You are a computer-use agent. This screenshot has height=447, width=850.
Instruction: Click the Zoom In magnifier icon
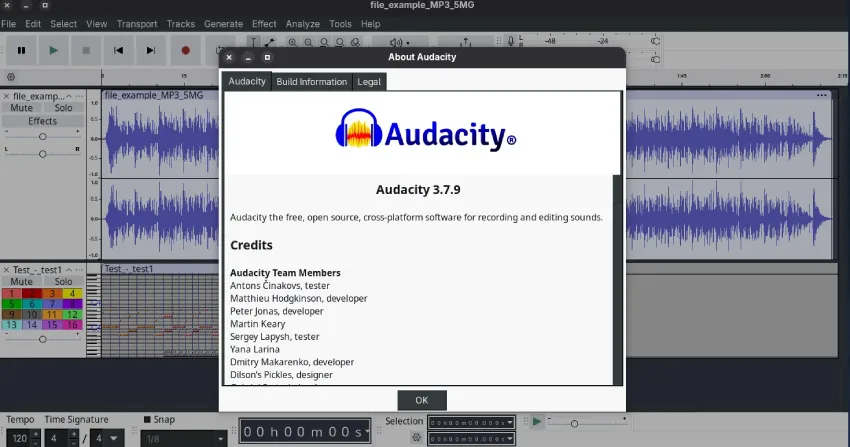[293, 42]
